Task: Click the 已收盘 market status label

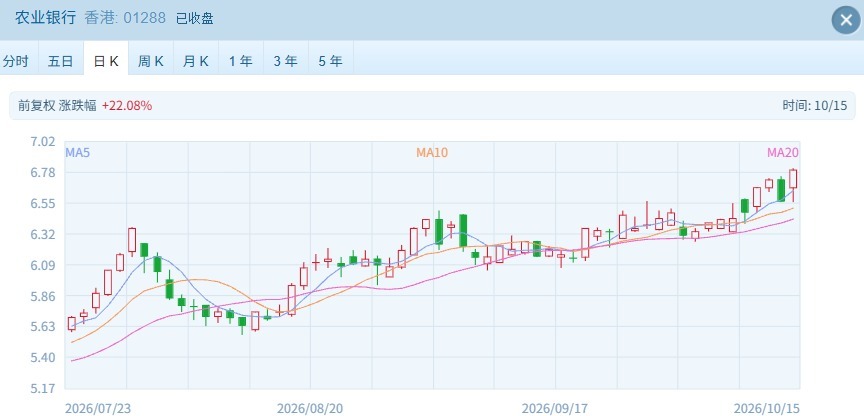Action: [x=195, y=18]
